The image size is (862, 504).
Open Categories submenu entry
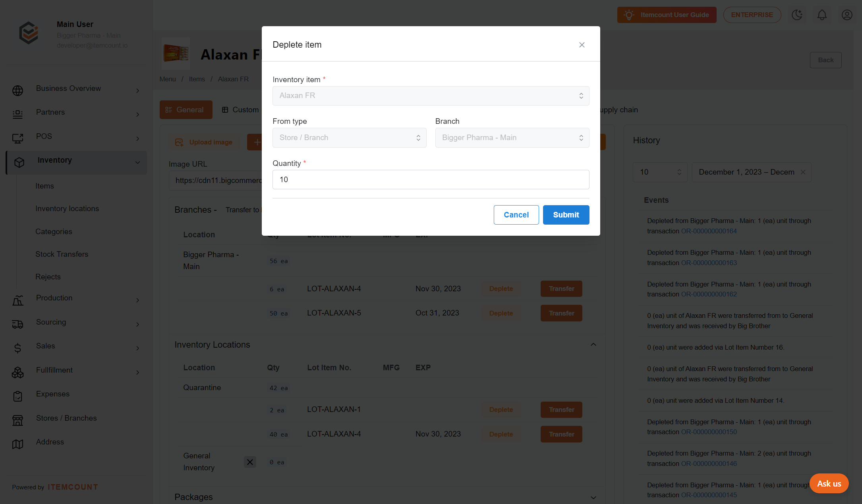click(x=54, y=231)
